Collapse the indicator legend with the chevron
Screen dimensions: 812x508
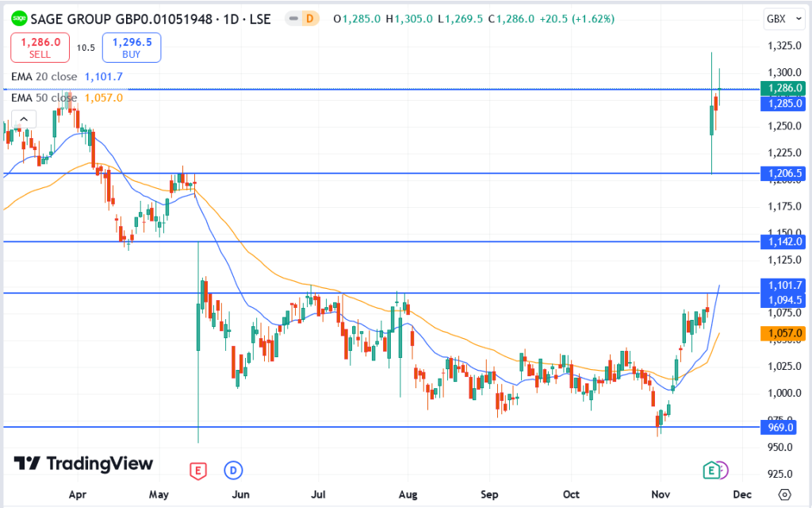point(24,119)
